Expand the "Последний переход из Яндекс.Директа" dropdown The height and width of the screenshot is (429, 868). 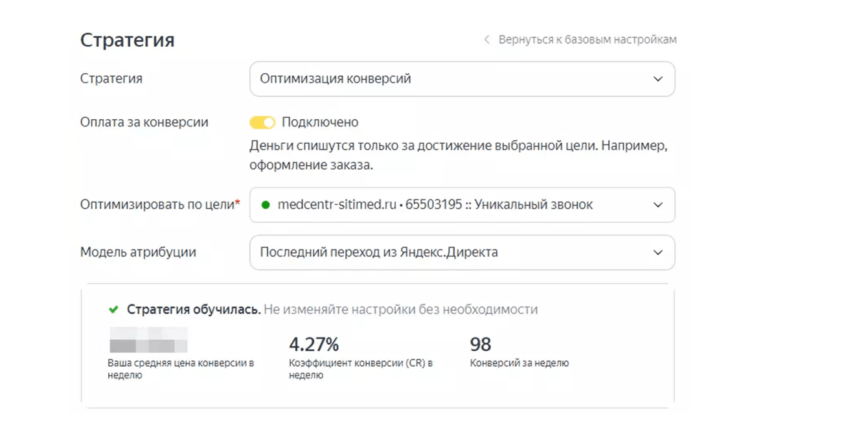453,253
